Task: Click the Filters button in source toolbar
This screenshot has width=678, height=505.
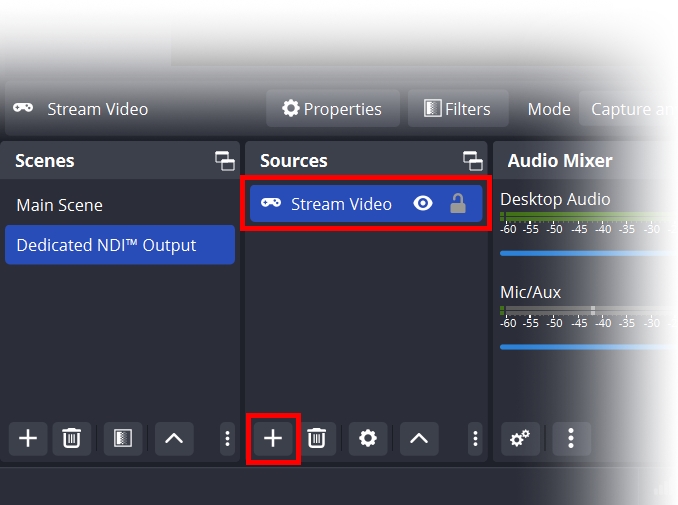Action: tap(457, 109)
